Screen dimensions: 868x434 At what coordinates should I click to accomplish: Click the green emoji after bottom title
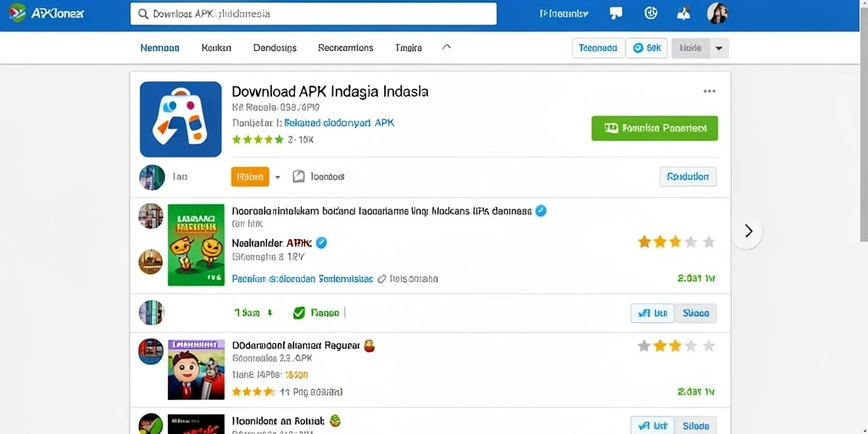[334, 420]
